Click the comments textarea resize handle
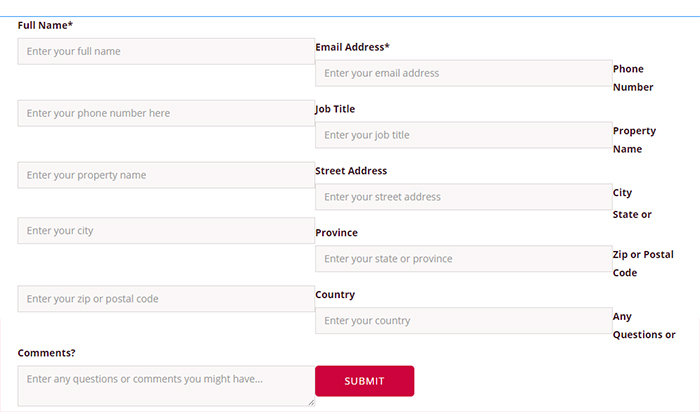 coord(311,403)
